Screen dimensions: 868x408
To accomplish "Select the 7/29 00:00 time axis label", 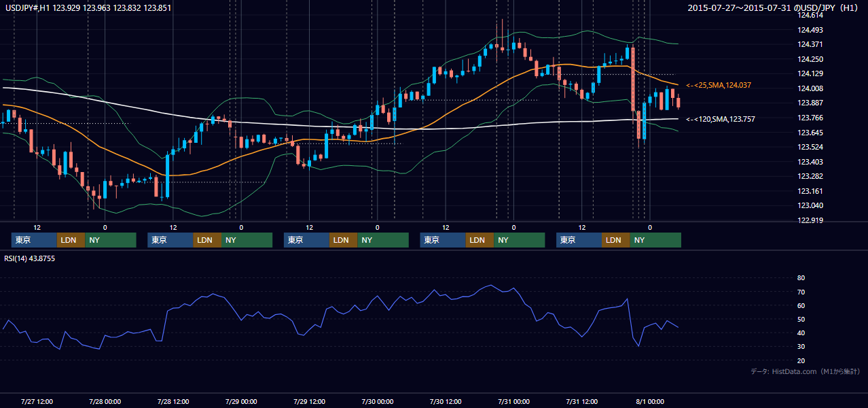I will click(241, 401).
